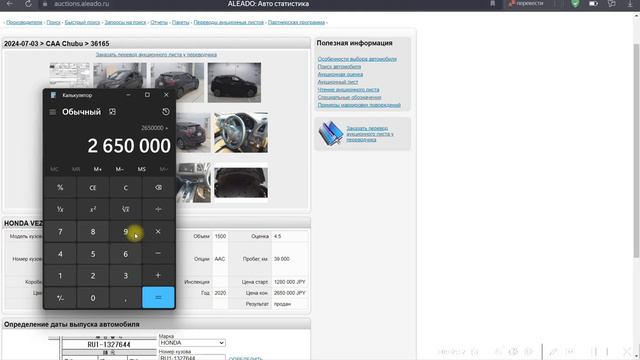Click digit 8 on the calculator

[x=93, y=231]
